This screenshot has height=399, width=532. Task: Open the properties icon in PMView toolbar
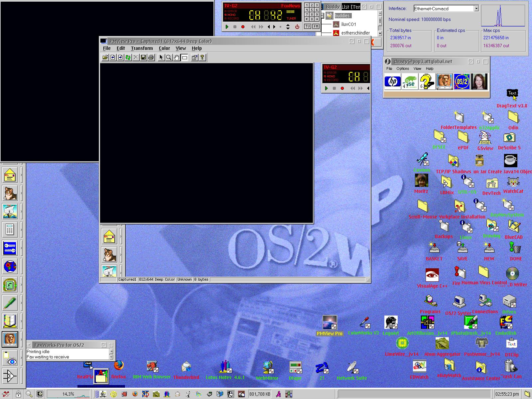pos(195,58)
